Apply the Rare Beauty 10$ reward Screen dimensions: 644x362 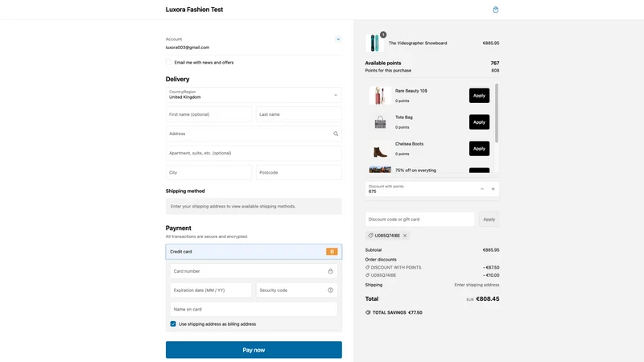(479, 96)
